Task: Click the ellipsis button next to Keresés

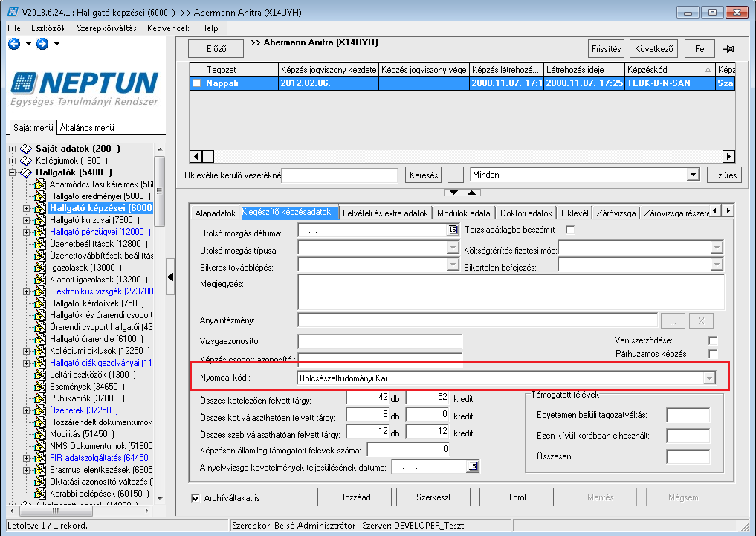Action: pos(456,175)
